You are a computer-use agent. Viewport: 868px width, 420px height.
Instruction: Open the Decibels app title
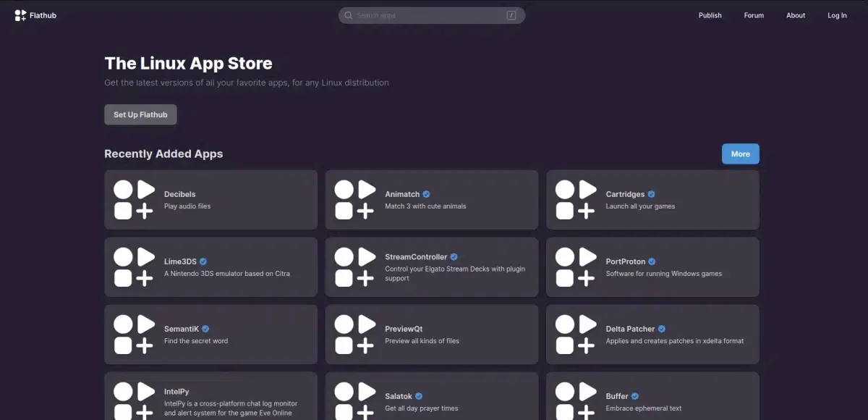[x=180, y=194]
